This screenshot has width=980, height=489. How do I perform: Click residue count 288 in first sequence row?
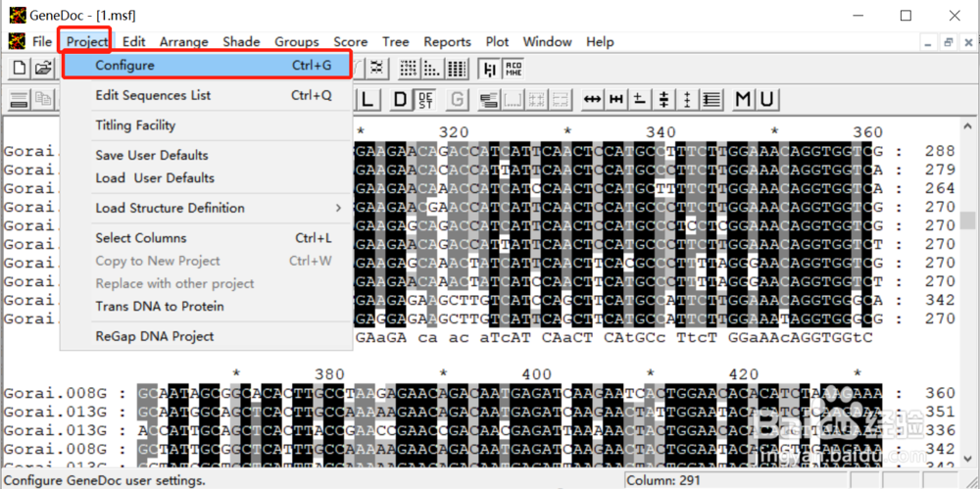[941, 151]
